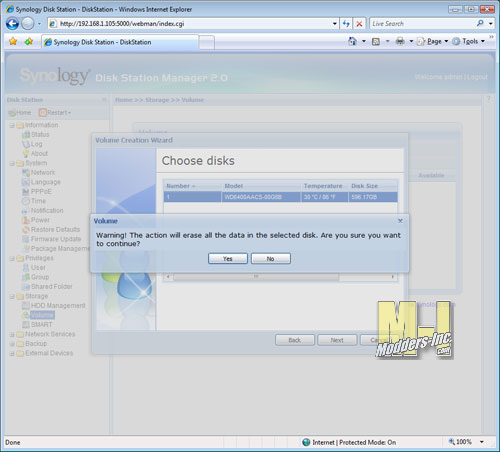This screenshot has width=500, height=452.
Task: Sort disks by Number column header
Action: 192,186
